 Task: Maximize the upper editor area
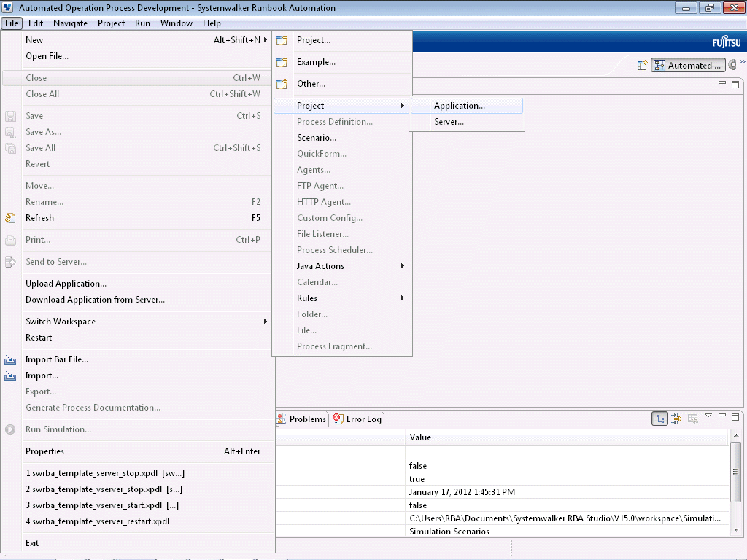(735, 85)
